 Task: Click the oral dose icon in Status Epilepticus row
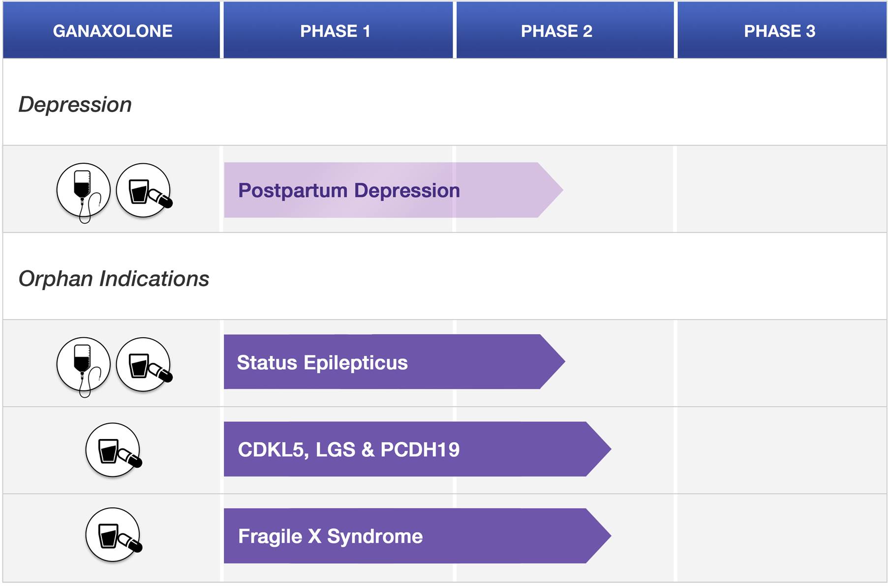[x=143, y=364]
